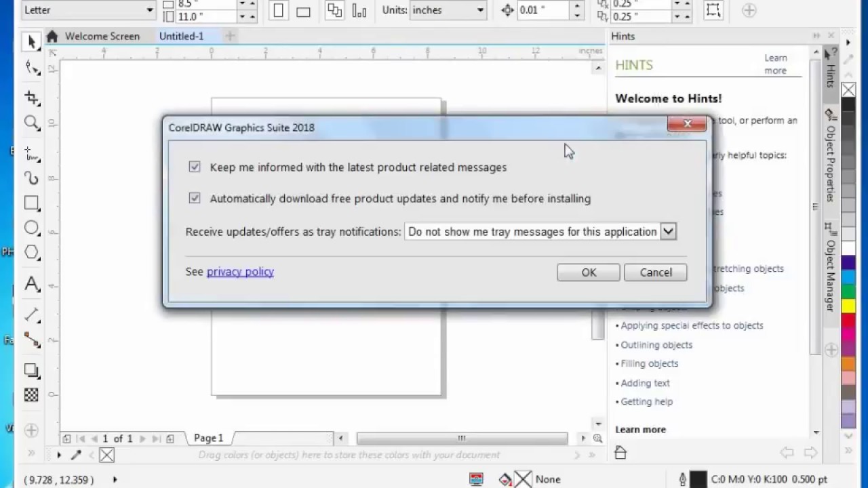868x488 pixels.
Task: Set page to portrait orientation
Action: (278, 10)
